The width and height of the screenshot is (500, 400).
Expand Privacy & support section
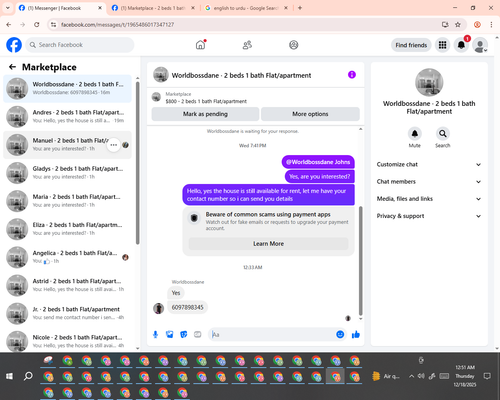tap(429, 216)
